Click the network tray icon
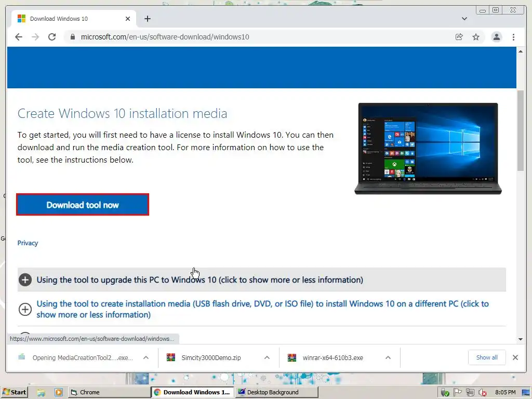The height and width of the screenshot is (399, 532). [470, 393]
